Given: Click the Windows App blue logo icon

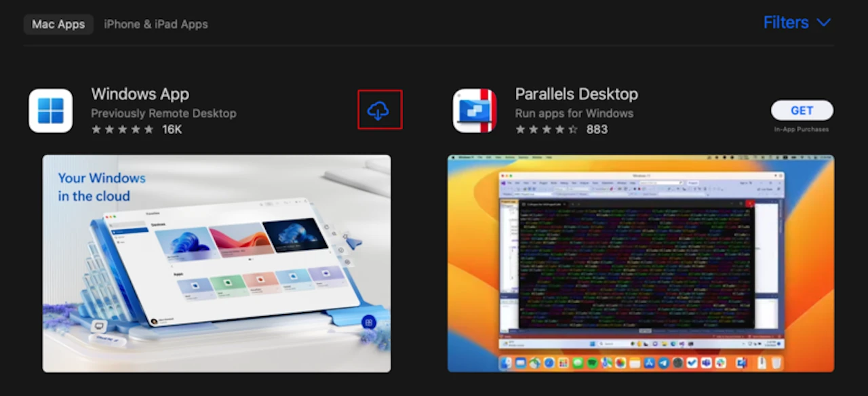Looking at the screenshot, I should click(x=50, y=111).
